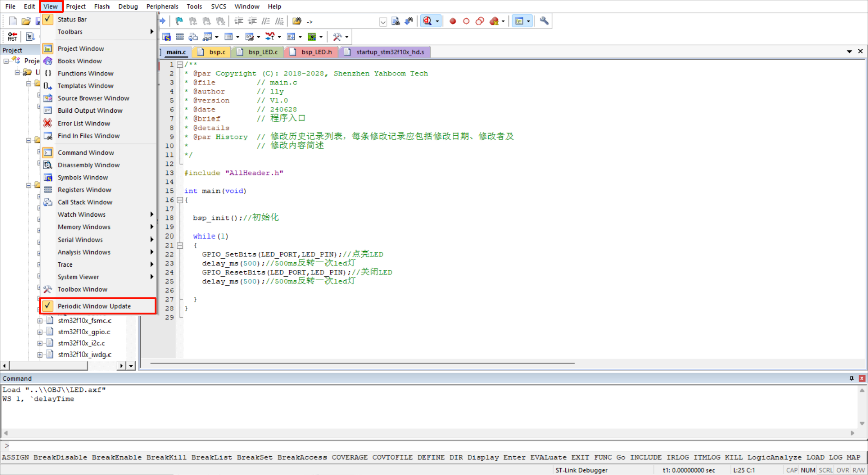Click the New file toolbar icon
Viewport: 868px width, 475px height.
(13, 21)
